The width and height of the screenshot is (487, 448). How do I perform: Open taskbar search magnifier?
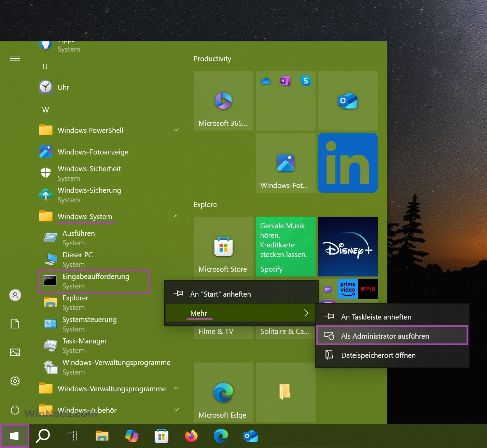click(43, 436)
